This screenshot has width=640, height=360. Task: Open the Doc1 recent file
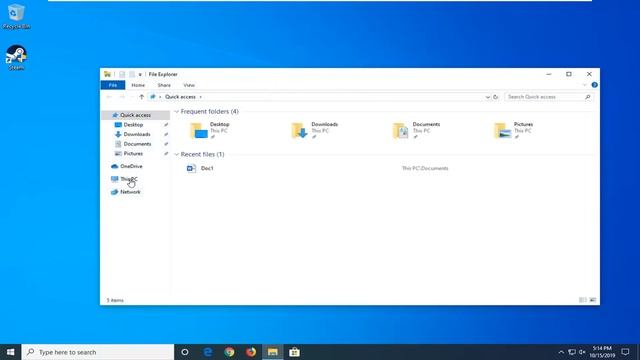tap(200, 168)
